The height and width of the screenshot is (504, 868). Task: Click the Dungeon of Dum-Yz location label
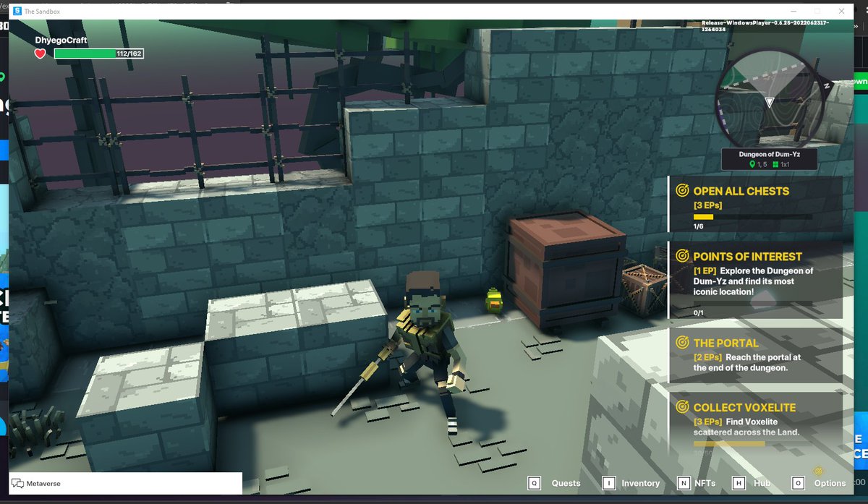pyautogui.click(x=769, y=154)
